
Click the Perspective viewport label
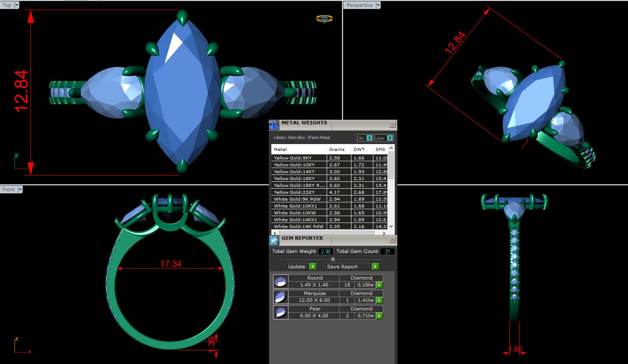(360, 5)
